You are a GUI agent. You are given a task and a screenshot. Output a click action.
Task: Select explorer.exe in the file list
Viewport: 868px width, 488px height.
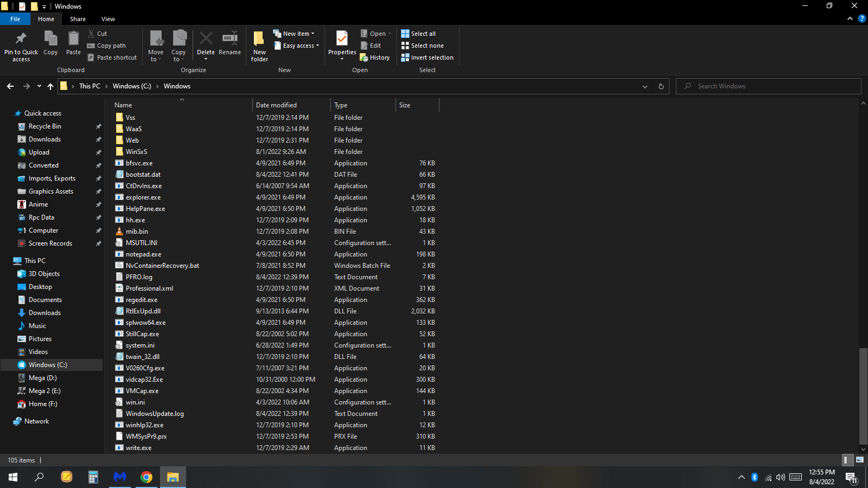[143, 197]
